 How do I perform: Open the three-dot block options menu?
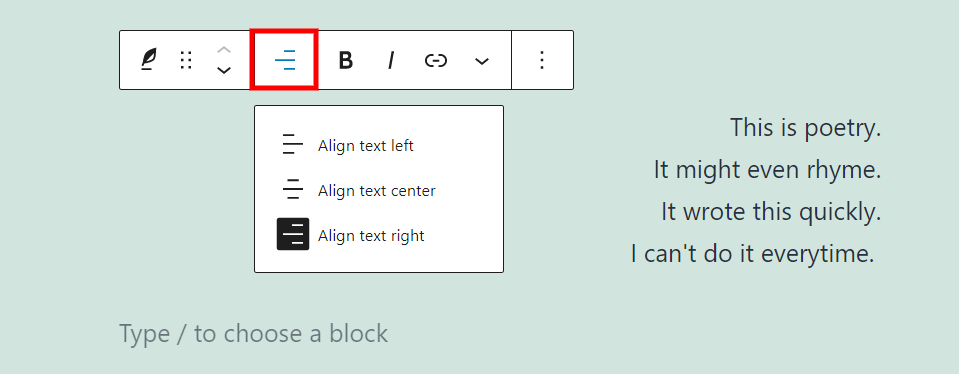542,60
